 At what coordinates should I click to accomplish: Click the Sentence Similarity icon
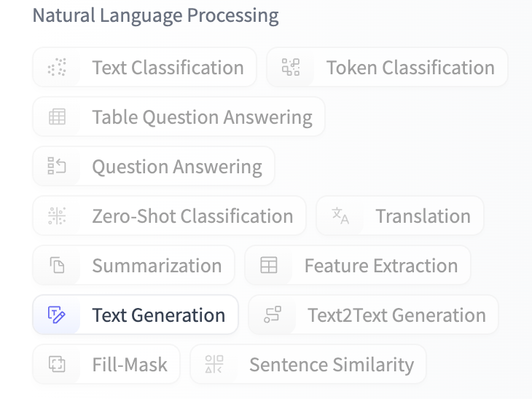214,365
